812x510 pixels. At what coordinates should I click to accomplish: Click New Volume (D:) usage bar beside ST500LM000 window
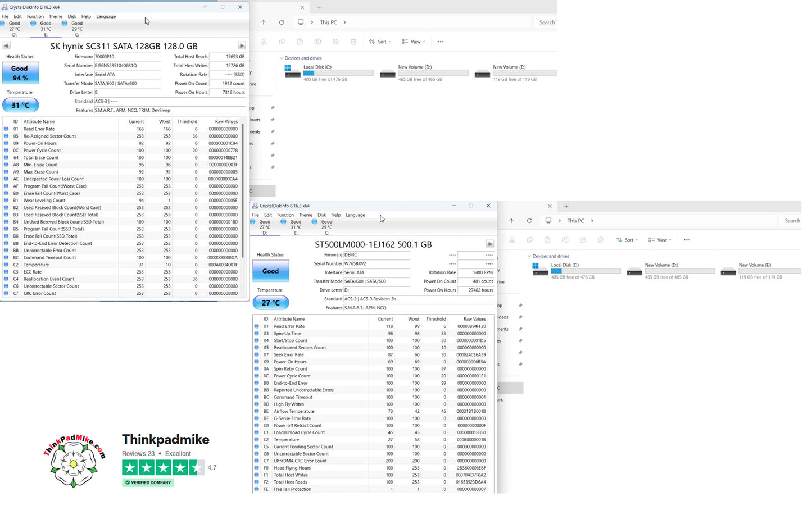(x=679, y=271)
